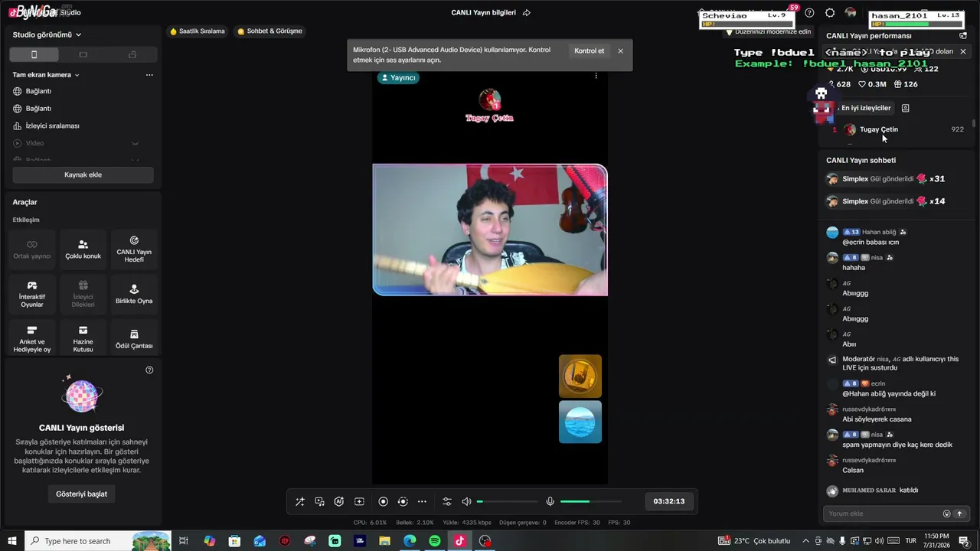Image resolution: width=980 pixels, height=551 pixels.
Task: Open the settings gear icon in header
Action: point(830,12)
